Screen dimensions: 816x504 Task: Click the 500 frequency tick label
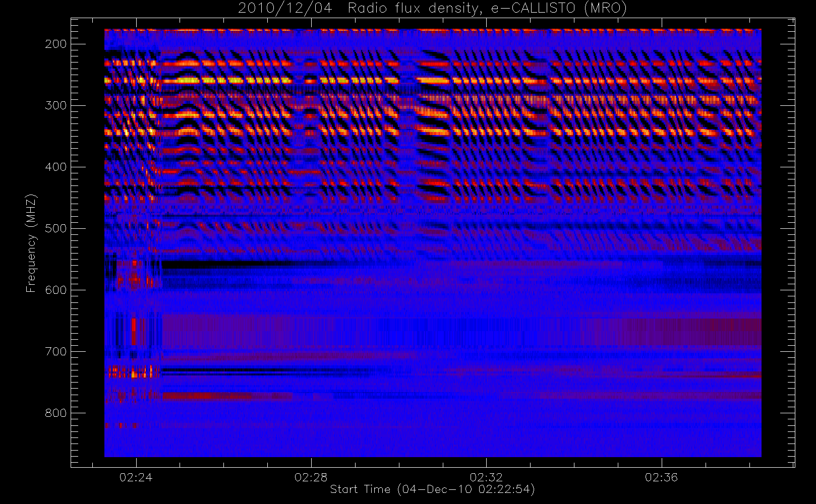click(56, 229)
